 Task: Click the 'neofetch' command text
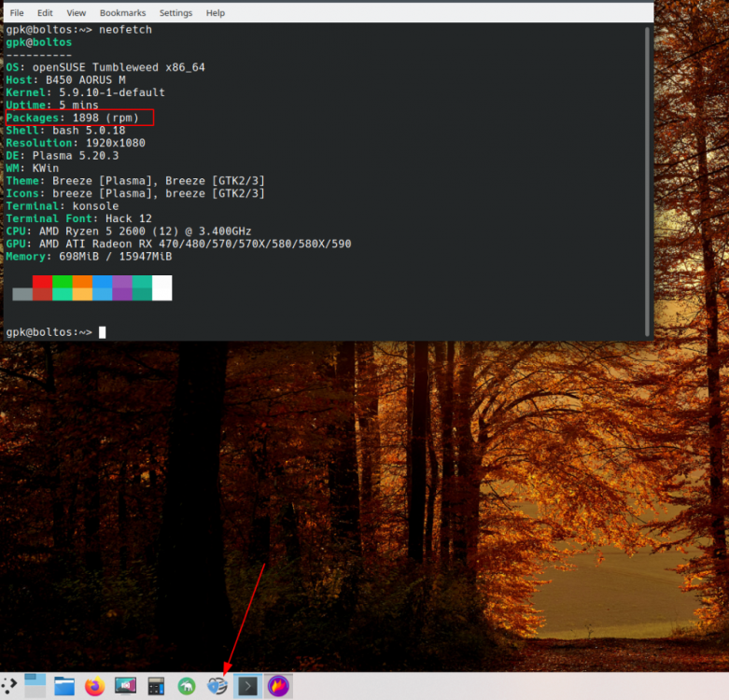[x=125, y=30]
